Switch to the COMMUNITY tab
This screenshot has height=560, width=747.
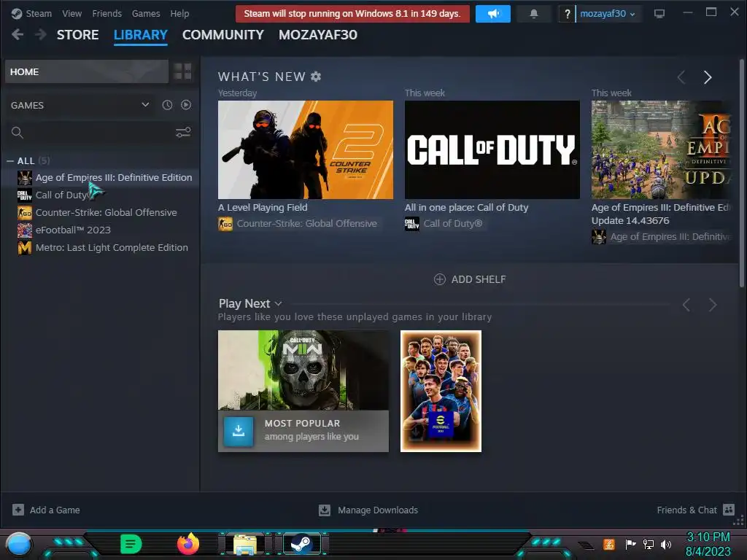223,35
